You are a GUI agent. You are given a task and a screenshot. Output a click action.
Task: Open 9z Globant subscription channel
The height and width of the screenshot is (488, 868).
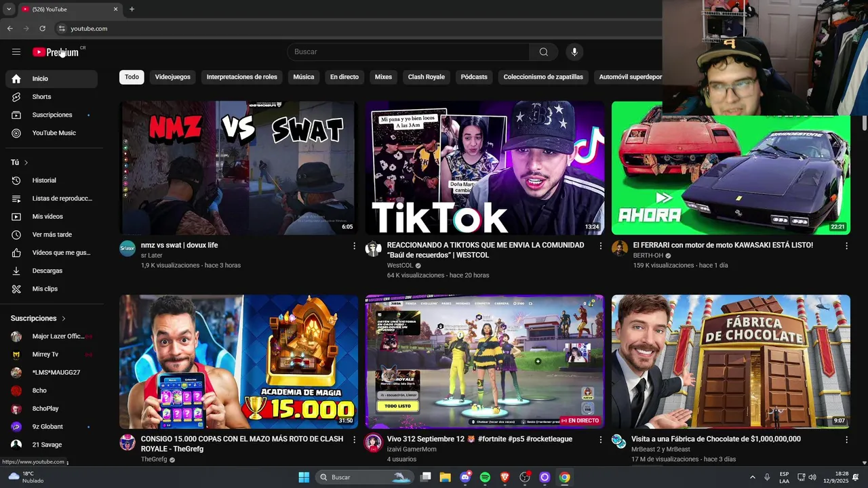pyautogui.click(x=52, y=427)
